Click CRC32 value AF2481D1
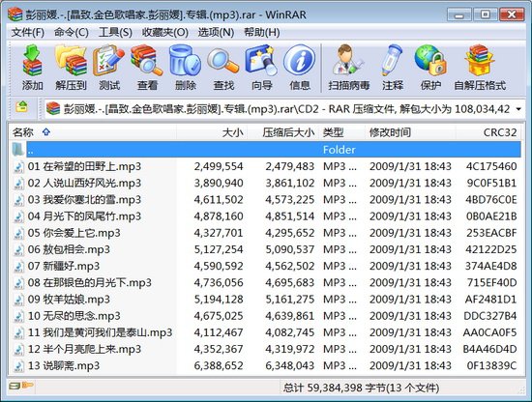Screen dimensions: 532x402 tap(491, 300)
